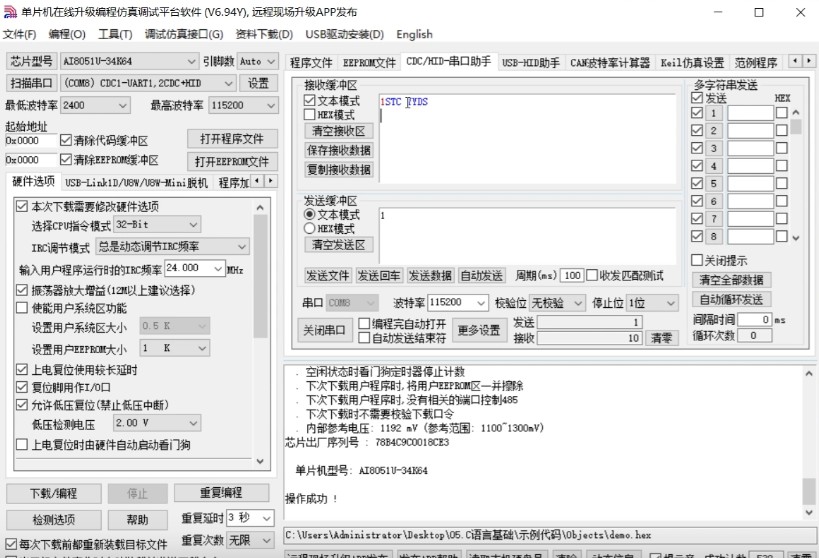Viewport: 819px width, 558px height.
Task: Toggle 振荡器放大增益 checkbox
Action: [22, 290]
